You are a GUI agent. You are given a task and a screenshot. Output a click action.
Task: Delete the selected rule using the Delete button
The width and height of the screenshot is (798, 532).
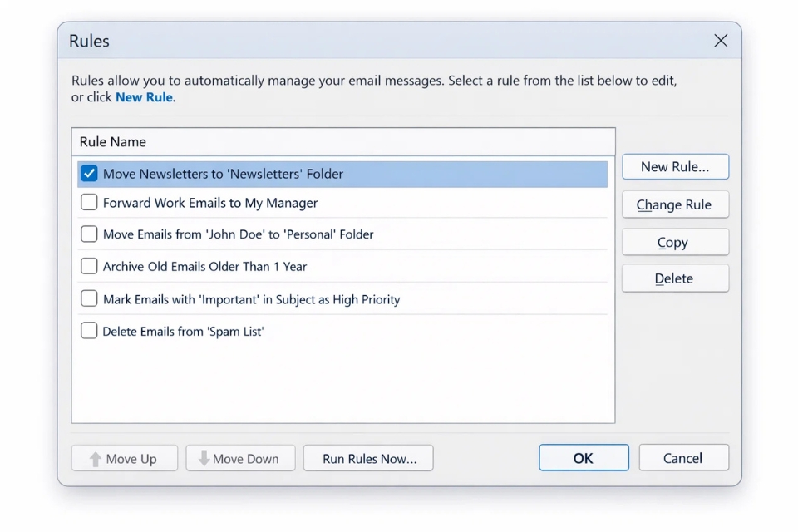(x=674, y=278)
